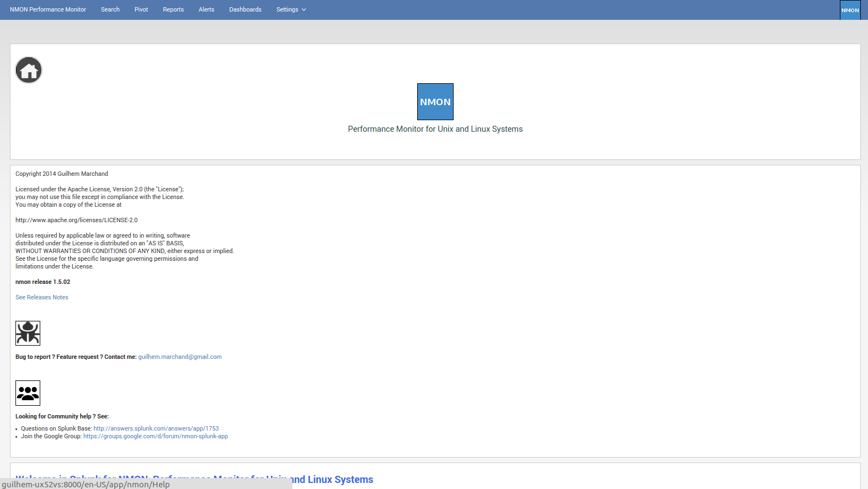
Task: Click the community people icon
Action: point(28,393)
